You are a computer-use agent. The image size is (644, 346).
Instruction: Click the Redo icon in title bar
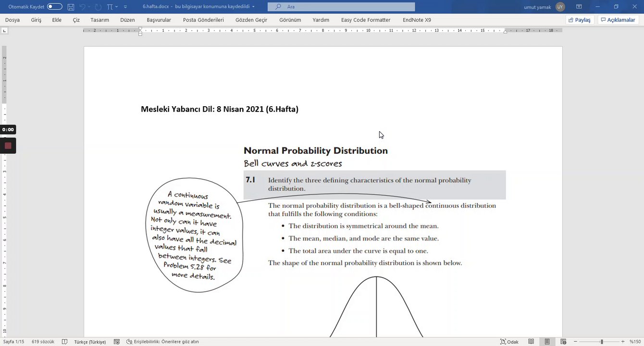tap(98, 7)
